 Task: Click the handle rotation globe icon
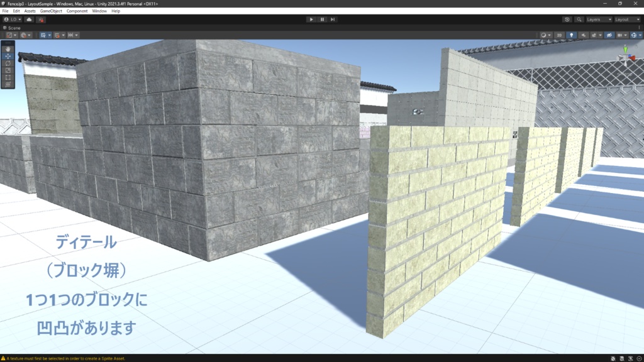pyautogui.click(x=23, y=35)
